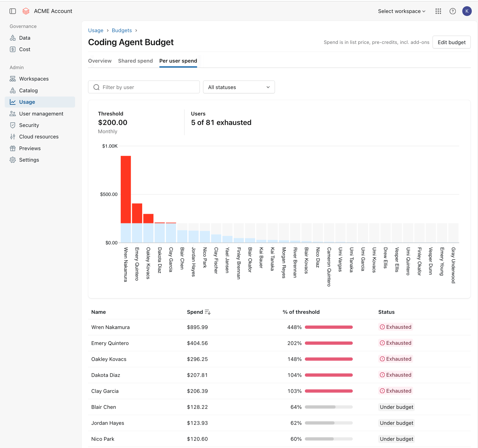Collapse the sidebar panel icon
The width and height of the screenshot is (478, 448).
(13, 11)
